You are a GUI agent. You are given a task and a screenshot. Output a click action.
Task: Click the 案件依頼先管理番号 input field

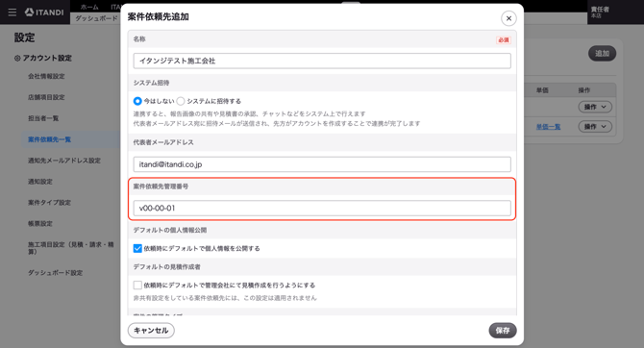[x=322, y=208]
